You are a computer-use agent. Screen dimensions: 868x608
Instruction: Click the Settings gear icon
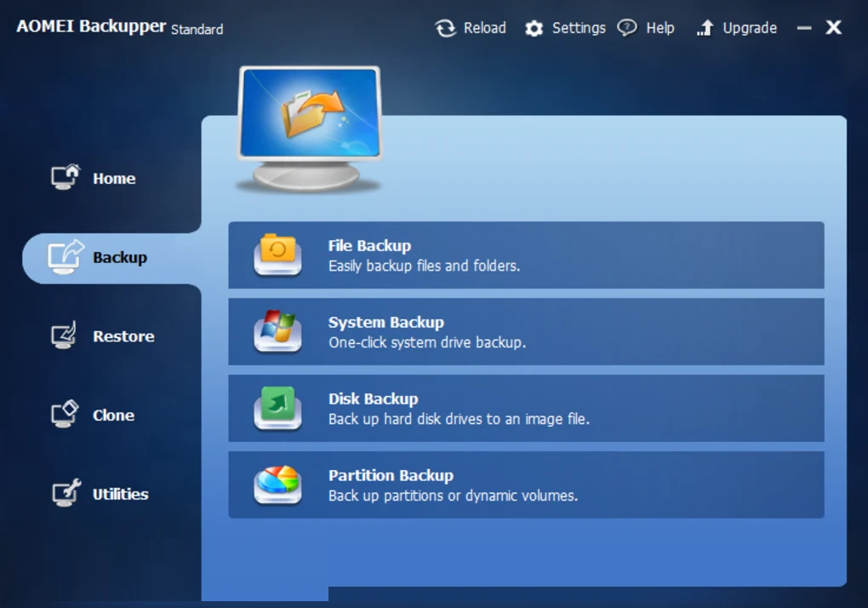(x=534, y=28)
